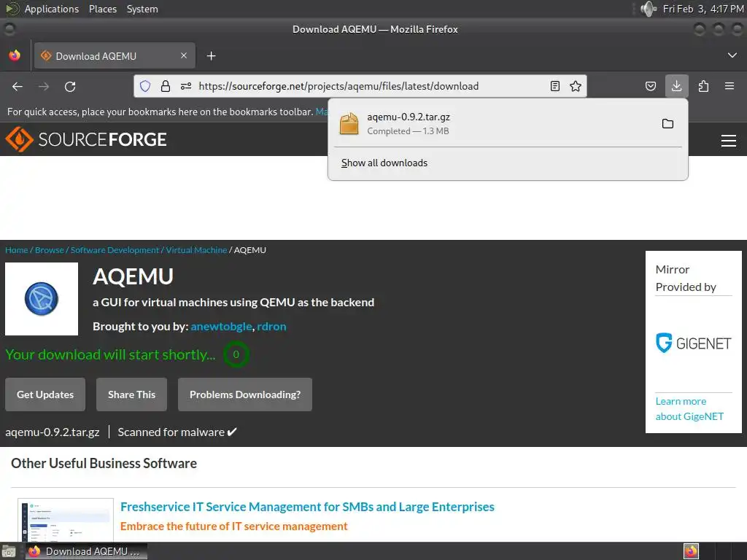The image size is (747, 560).
Task: Open the Home breadcrumb link
Action: (x=16, y=250)
